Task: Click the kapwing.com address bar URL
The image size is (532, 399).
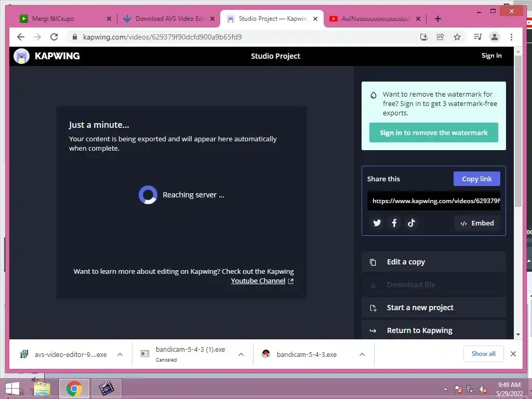Action: pos(162,37)
